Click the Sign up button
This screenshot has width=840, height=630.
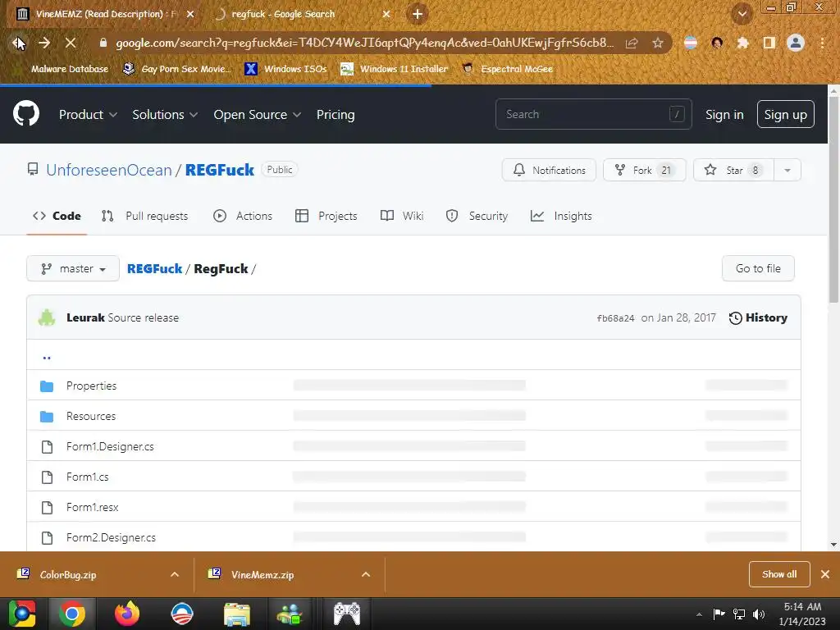(x=785, y=114)
